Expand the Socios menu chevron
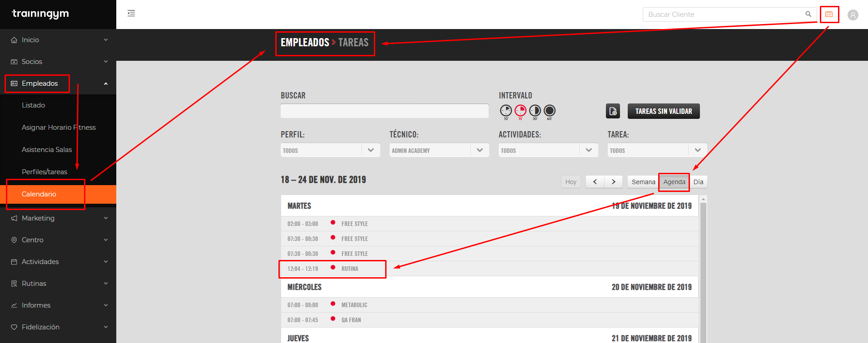 [106, 62]
